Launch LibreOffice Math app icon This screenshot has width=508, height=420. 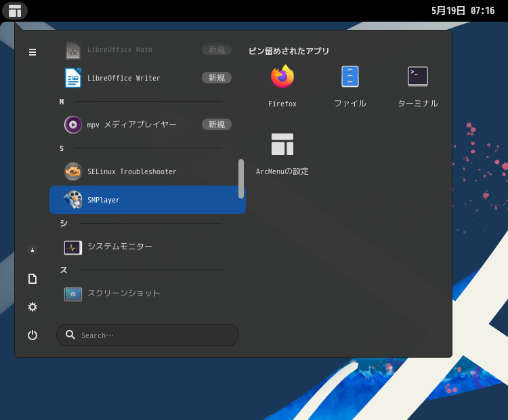click(73, 51)
